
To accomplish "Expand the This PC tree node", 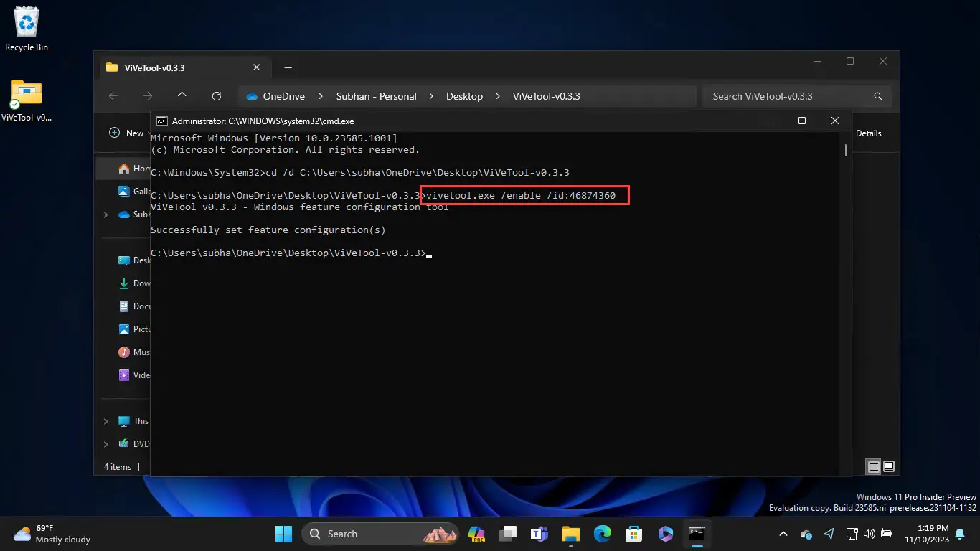I will pos(106,421).
